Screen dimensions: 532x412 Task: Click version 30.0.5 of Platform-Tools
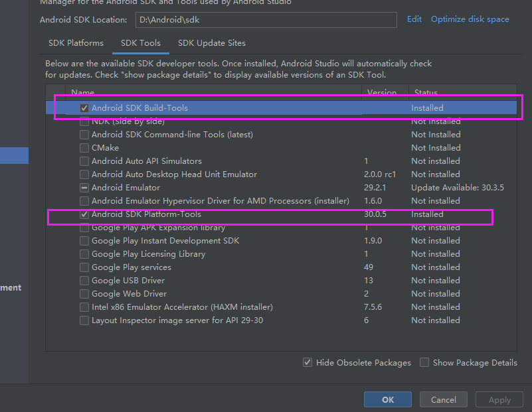tap(375, 214)
